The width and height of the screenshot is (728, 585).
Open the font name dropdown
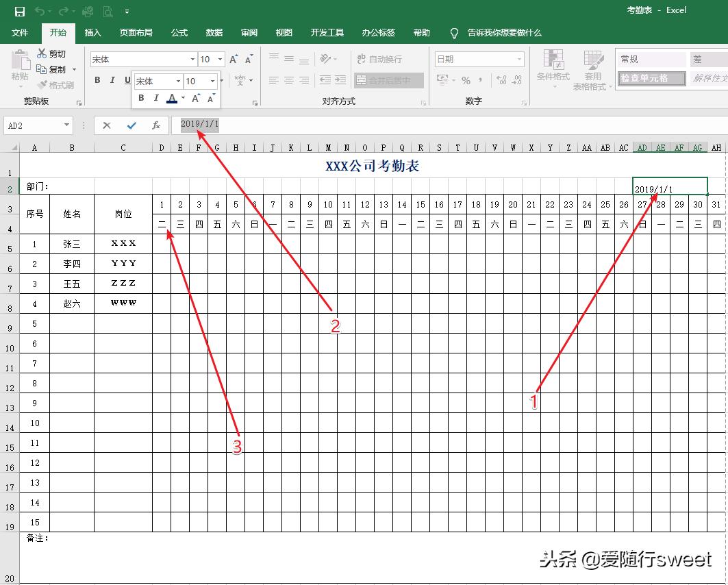click(x=192, y=59)
